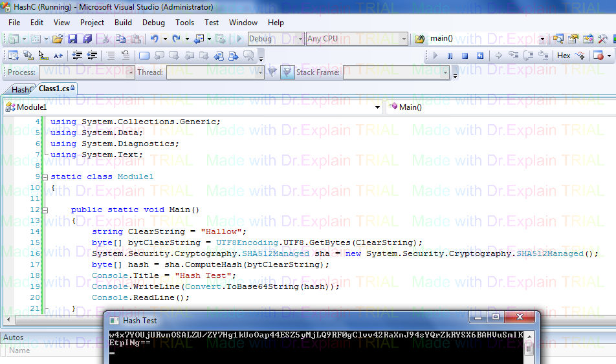The image size is (616, 364).
Task: Open the Toolbox hammer-and-wrench icon
Action: click(x=602, y=39)
